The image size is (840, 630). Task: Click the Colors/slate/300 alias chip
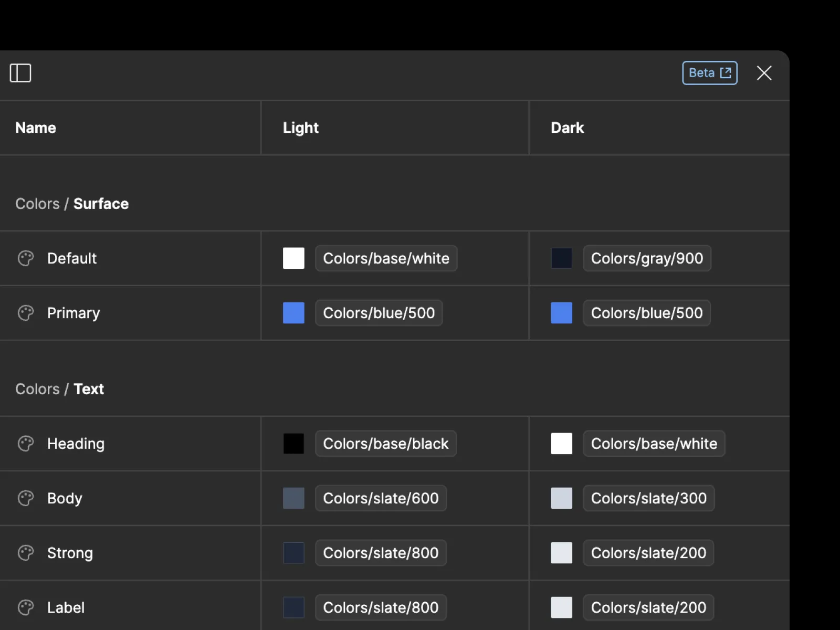tap(648, 498)
